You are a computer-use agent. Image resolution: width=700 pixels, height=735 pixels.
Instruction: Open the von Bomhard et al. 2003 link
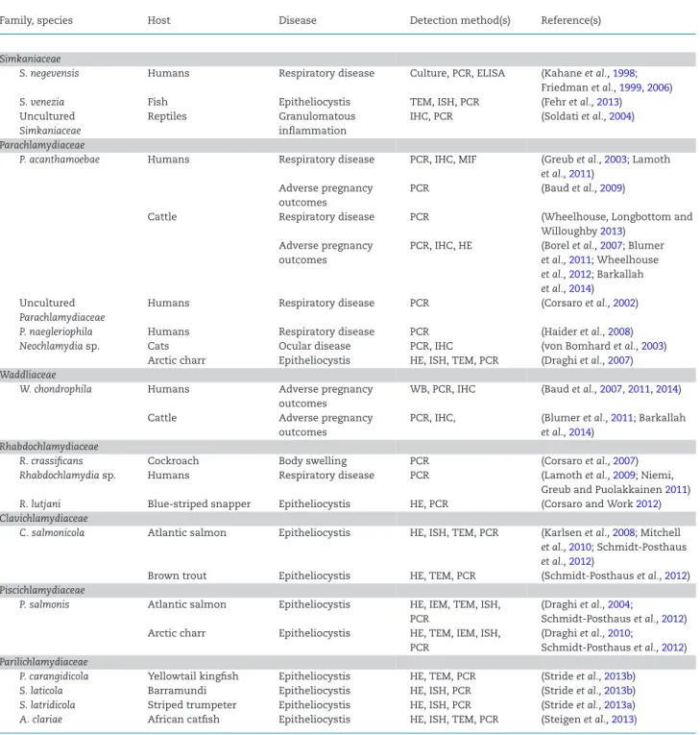pos(652,346)
